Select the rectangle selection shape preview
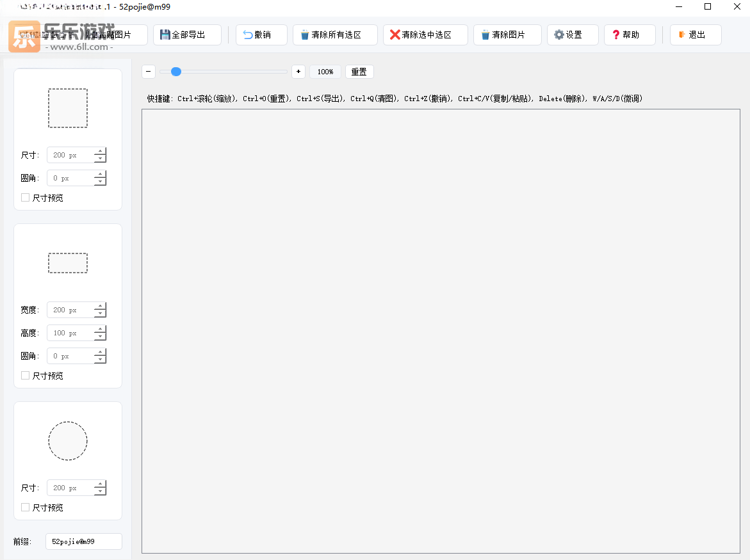This screenshot has height=560, width=750. pyautogui.click(x=68, y=263)
